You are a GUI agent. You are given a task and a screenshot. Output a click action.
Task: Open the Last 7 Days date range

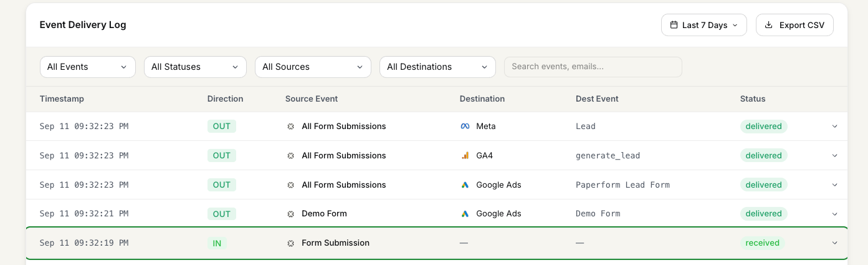coord(703,25)
